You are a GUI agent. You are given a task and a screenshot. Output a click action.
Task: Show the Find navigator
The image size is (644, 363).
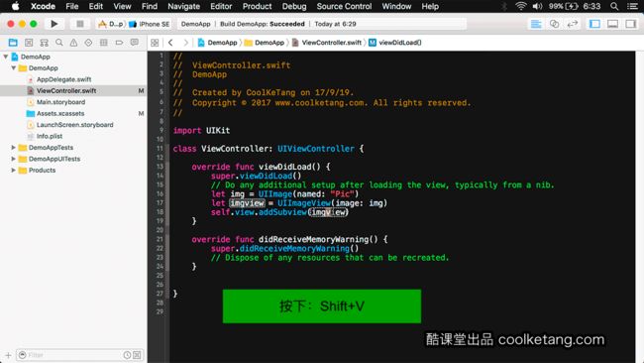pos(59,43)
